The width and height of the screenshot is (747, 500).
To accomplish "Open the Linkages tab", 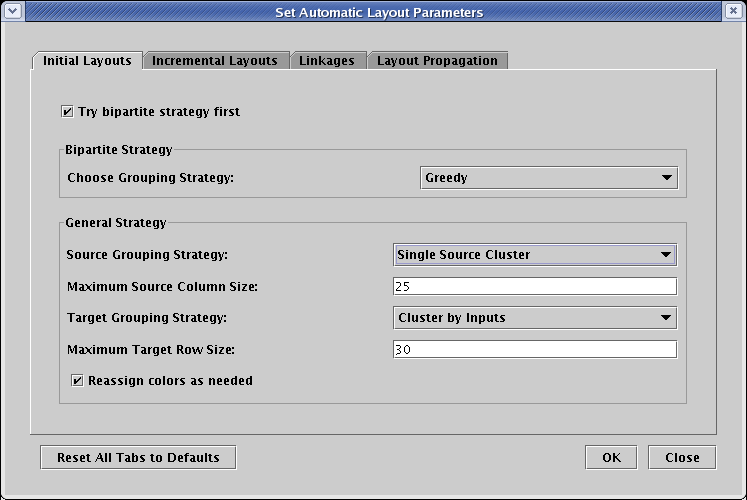I will tap(327, 61).
